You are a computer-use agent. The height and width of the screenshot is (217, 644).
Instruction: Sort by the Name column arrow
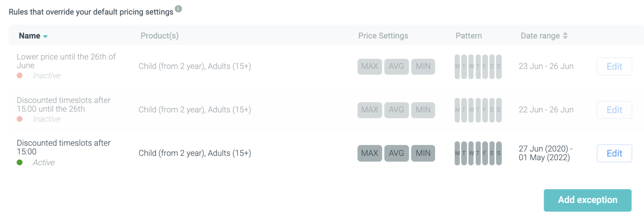click(x=45, y=36)
